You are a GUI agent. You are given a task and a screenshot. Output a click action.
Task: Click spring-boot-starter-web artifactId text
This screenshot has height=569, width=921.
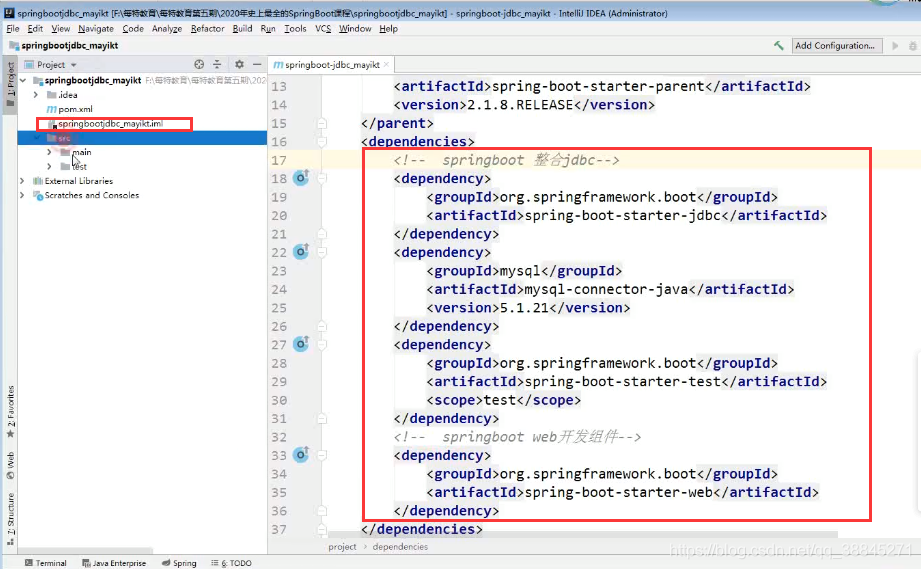click(x=619, y=492)
